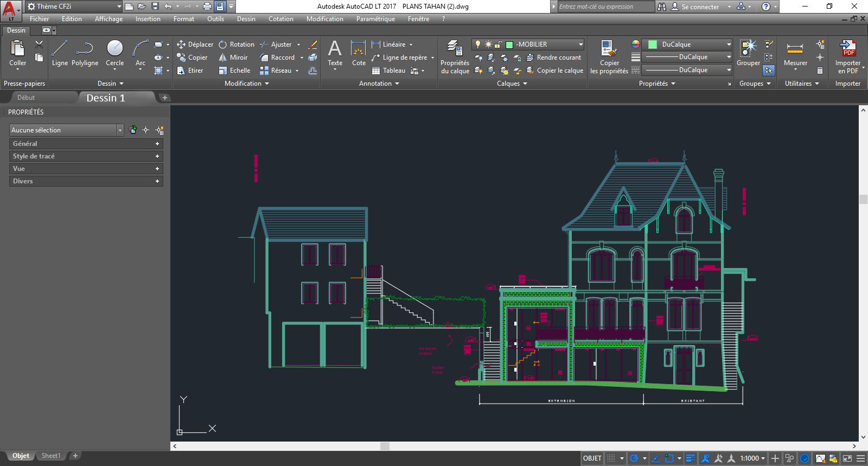
Task: Select the Polyligne tool
Action: click(x=85, y=53)
